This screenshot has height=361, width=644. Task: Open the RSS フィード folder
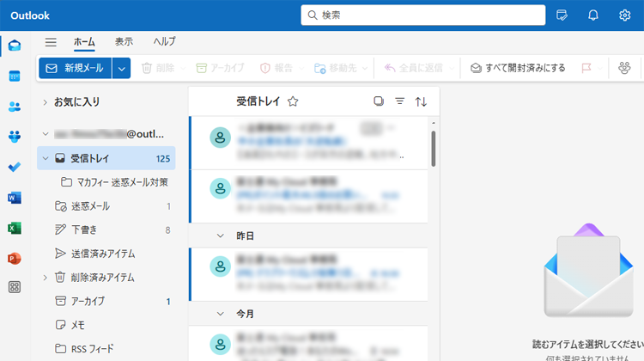[x=106, y=349]
